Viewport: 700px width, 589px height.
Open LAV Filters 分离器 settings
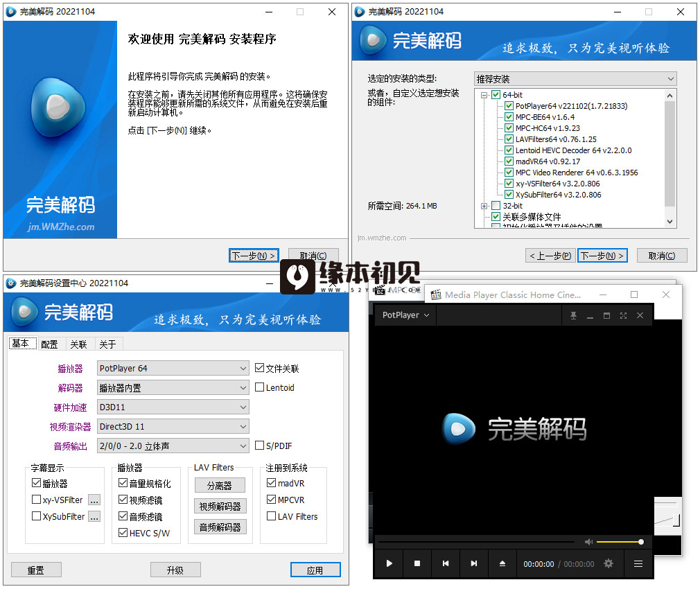pos(220,485)
